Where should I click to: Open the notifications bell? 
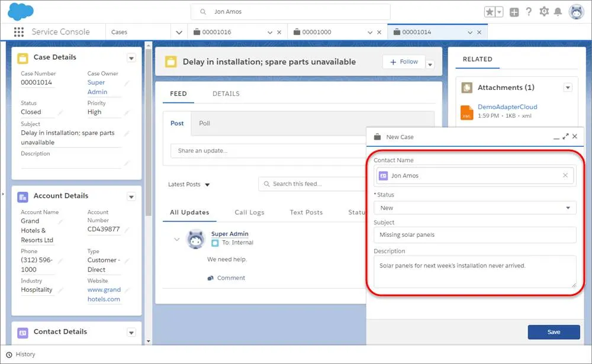pyautogui.click(x=558, y=12)
